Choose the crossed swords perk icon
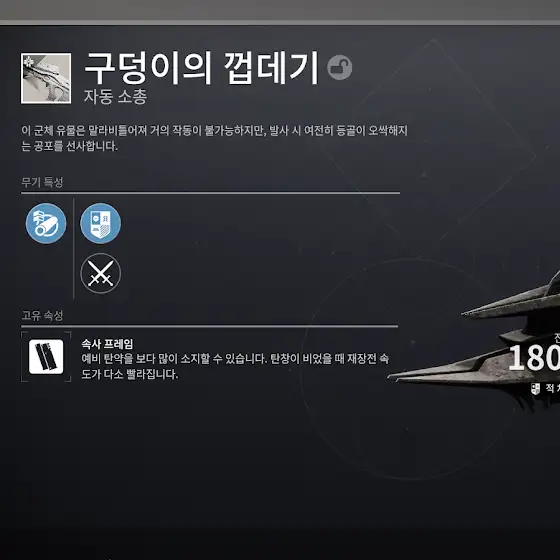This screenshot has height=560, width=560. 101,274
